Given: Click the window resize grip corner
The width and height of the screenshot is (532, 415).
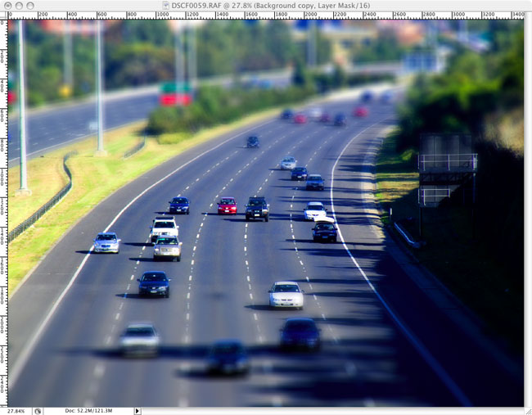Looking at the screenshot, I should (527, 411).
